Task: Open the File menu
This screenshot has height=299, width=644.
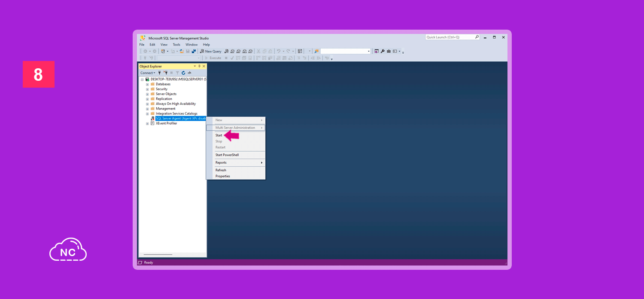Action: click(x=142, y=45)
